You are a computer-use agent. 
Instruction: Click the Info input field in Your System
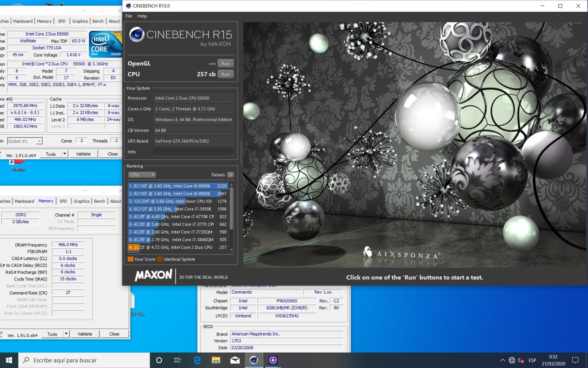coord(193,152)
